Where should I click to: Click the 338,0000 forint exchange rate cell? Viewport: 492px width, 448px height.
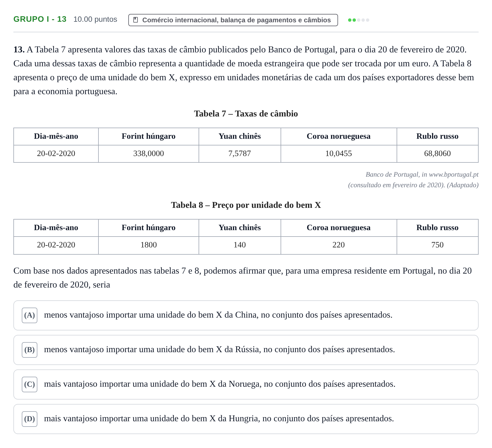coord(148,154)
